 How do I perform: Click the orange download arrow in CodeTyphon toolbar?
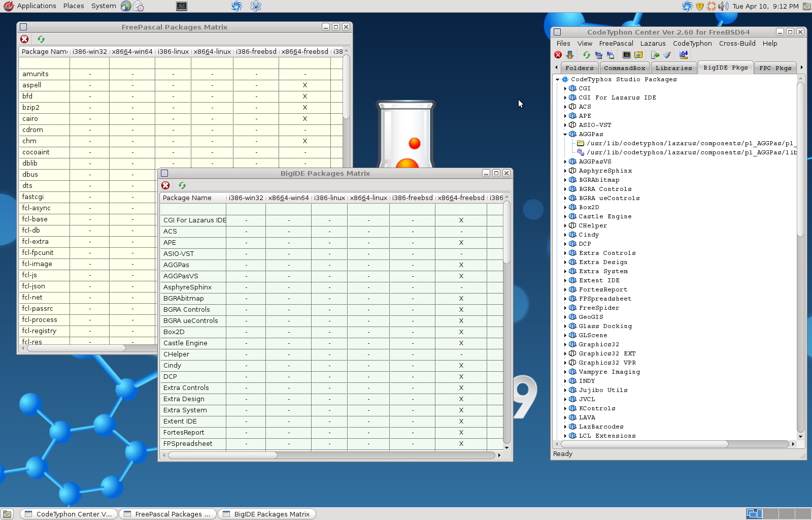click(570, 55)
